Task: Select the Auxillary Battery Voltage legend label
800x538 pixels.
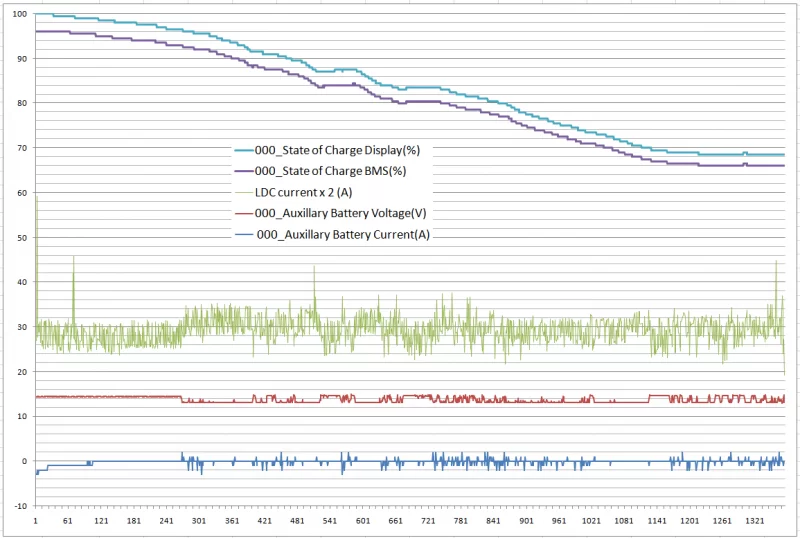Action: pyautogui.click(x=341, y=213)
